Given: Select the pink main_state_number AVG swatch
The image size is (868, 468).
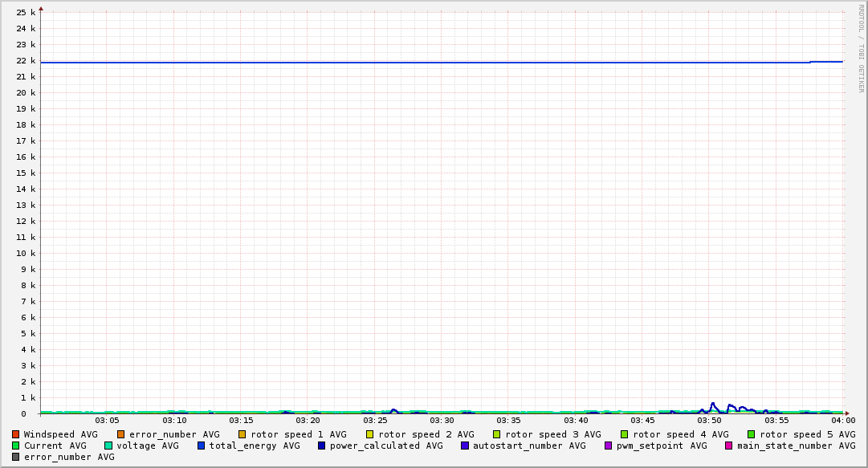Looking at the screenshot, I should click(729, 446).
